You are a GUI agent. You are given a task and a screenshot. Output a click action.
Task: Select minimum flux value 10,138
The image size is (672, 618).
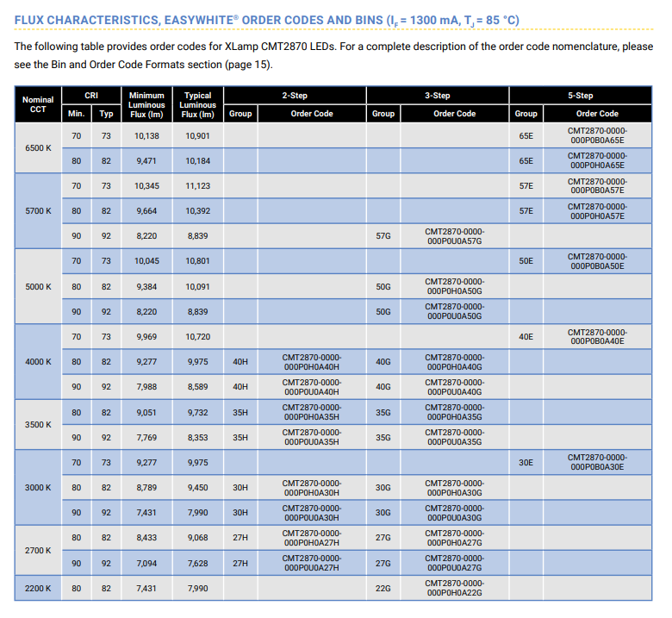click(x=146, y=136)
